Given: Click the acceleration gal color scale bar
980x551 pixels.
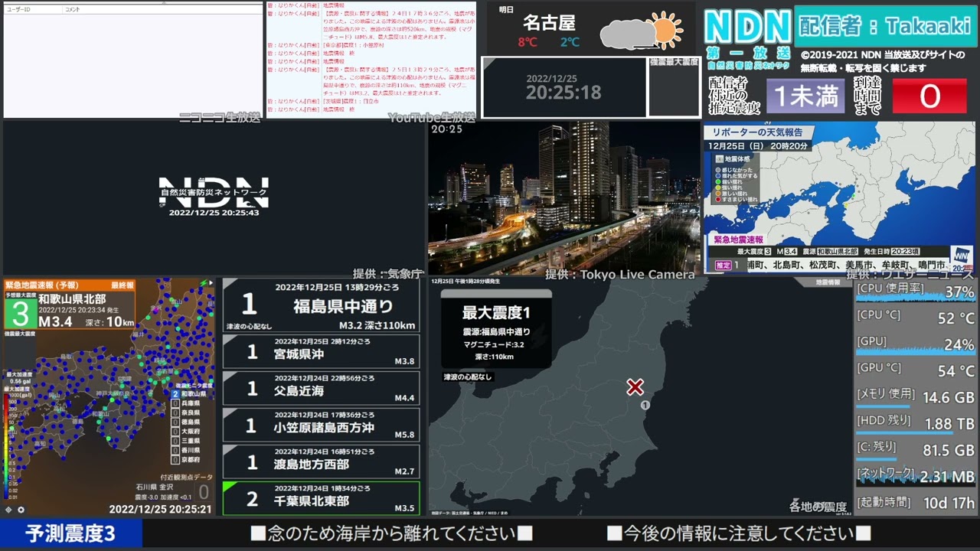Looking at the screenshot, I should (7, 444).
